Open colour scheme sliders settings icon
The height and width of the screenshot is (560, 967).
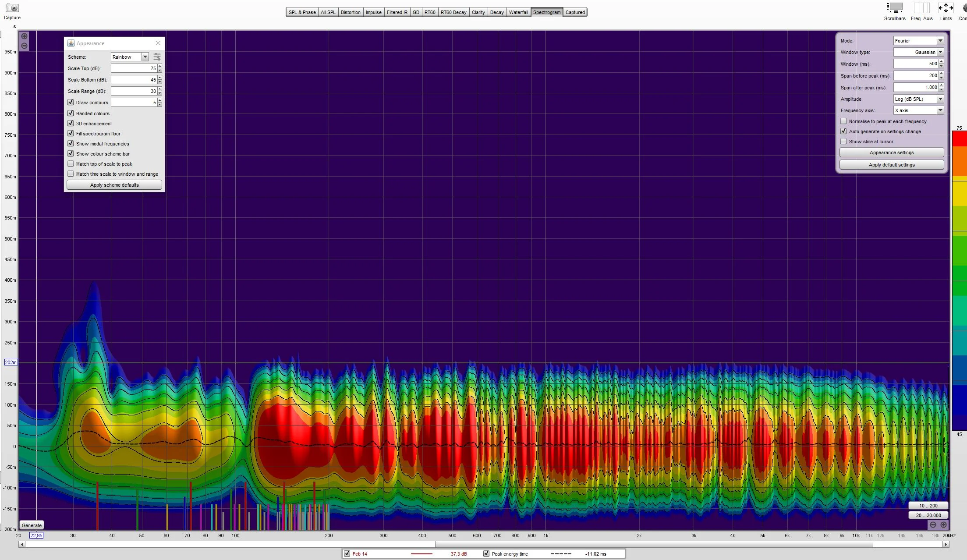[x=157, y=57]
